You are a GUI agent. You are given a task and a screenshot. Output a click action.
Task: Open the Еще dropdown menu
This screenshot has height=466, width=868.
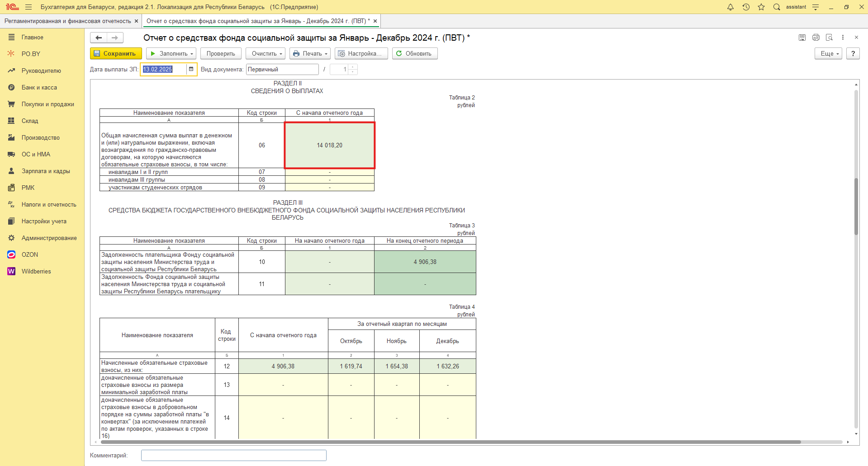click(x=828, y=53)
